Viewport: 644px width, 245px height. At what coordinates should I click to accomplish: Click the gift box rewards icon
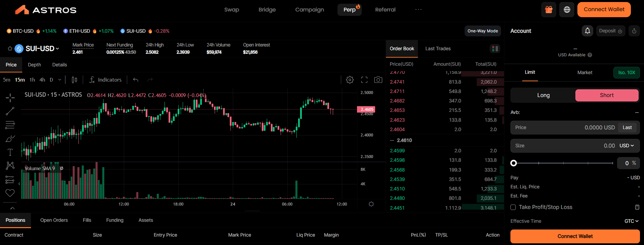pos(548,10)
